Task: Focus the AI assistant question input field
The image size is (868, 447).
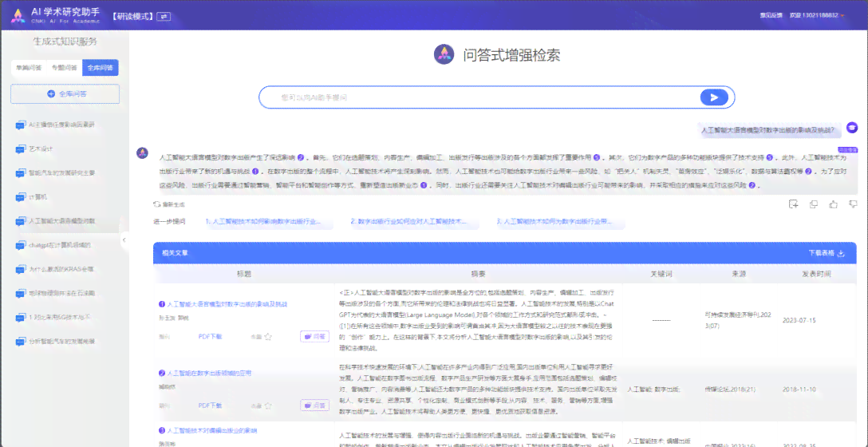Action: pyautogui.click(x=479, y=97)
